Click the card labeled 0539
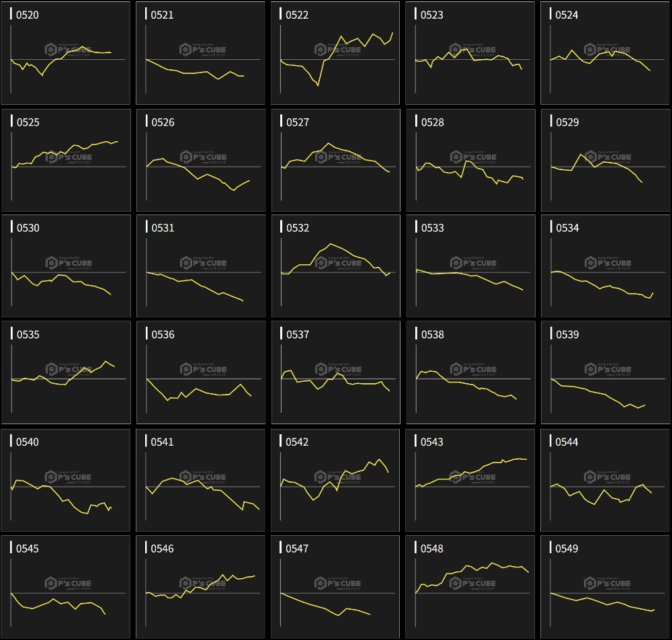This screenshot has height=640, width=672. tap(605, 372)
